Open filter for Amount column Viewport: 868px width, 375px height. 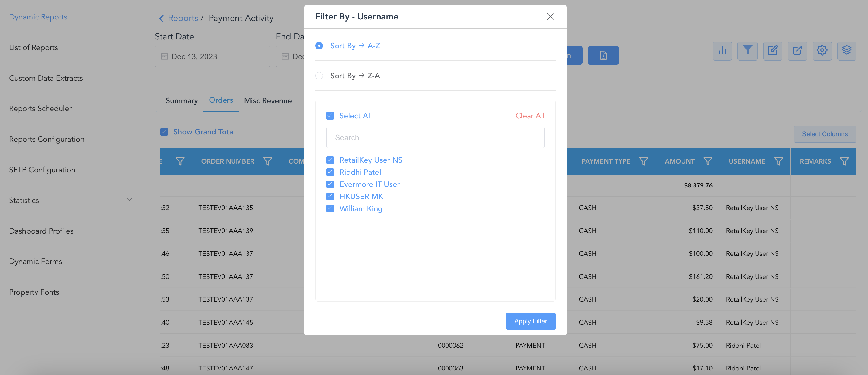(x=708, y=162)
